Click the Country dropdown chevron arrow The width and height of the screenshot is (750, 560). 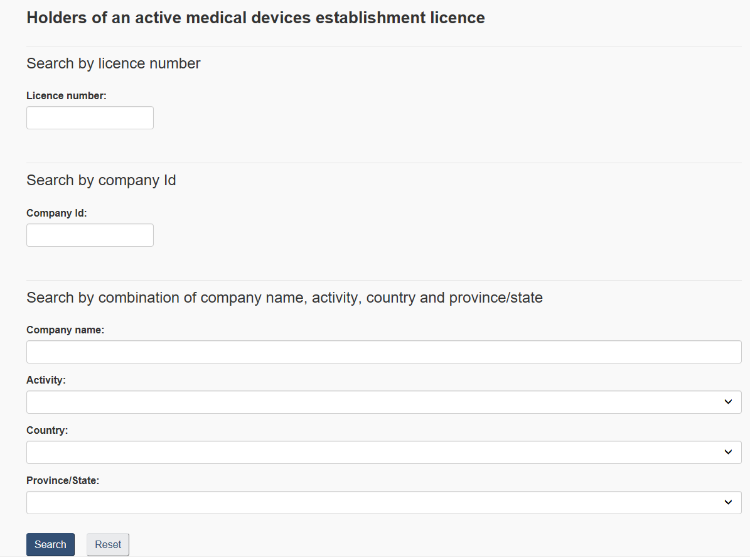728,452
